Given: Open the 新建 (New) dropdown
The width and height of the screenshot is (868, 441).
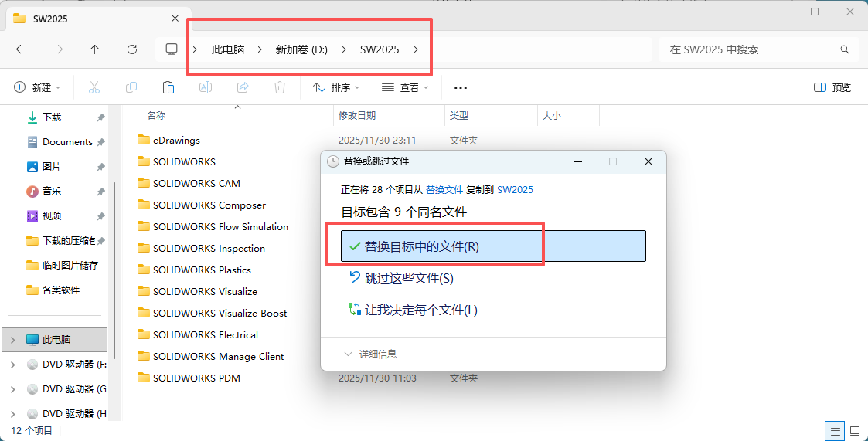Looking at the screenshot, I should (x=37, y=87).
